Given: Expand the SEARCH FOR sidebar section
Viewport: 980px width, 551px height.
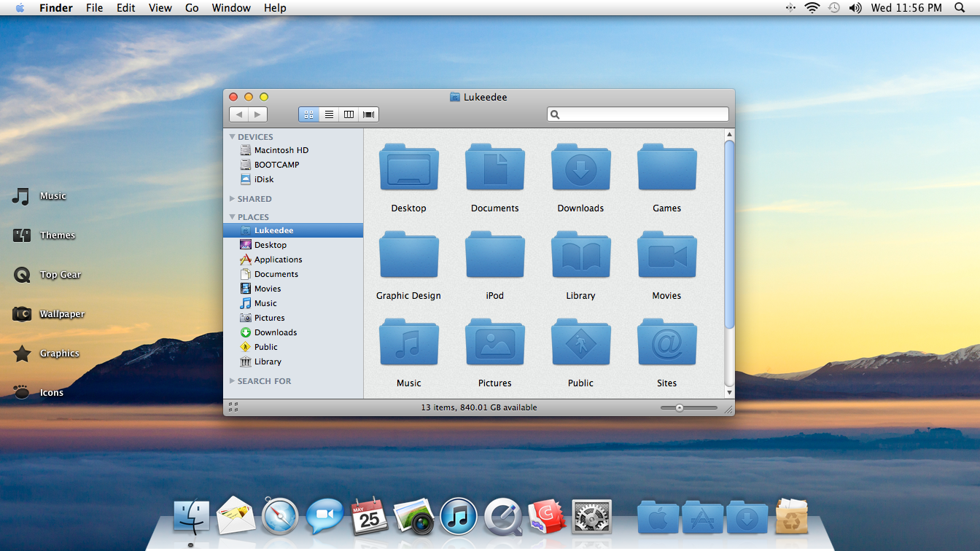Looking at the screenshot, I should [x=233, y=380].
